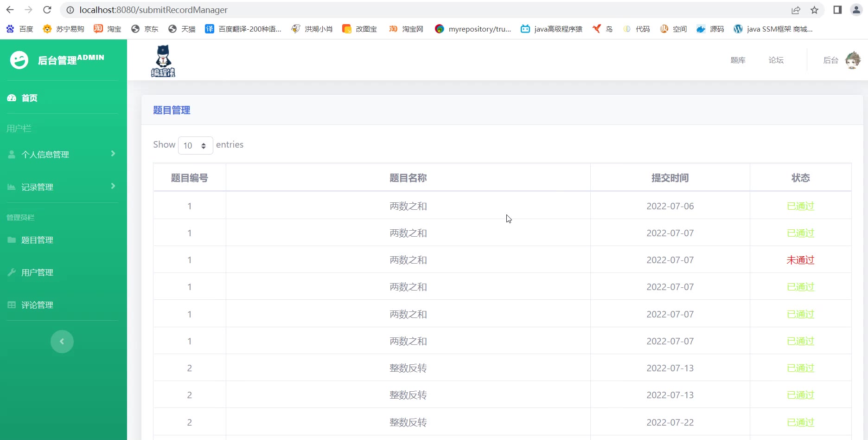Click the 后台 nav link
Image resolution: width=868 pixels, height=440 pixels.
(x=830, y=60)
